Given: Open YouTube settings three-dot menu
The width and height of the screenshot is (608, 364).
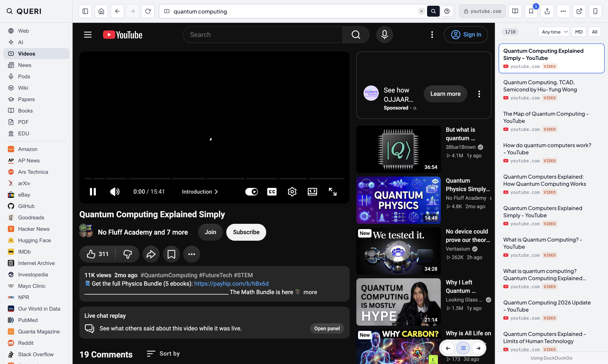Looking at the screenshot, I should 432,35.
